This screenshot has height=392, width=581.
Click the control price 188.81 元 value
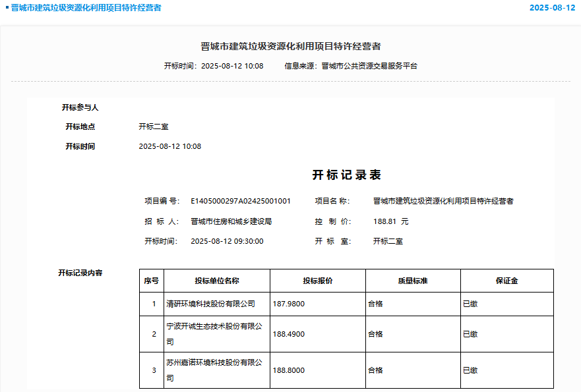tap(390, 221)
